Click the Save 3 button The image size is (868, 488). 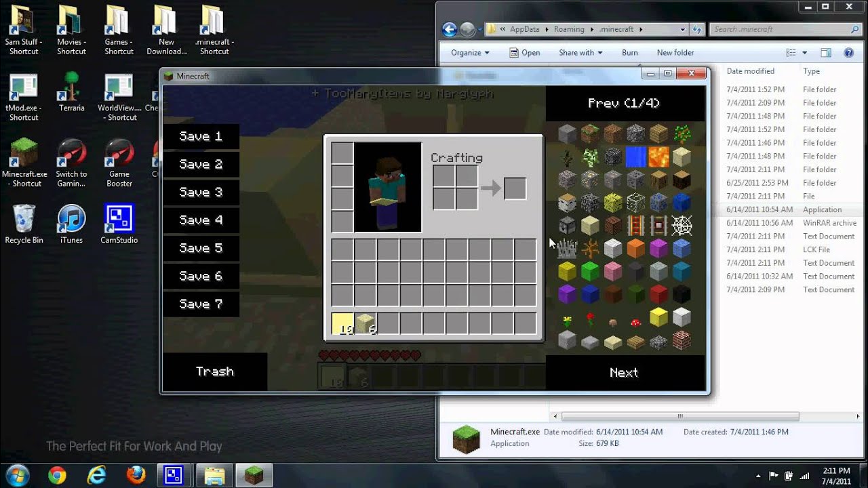point(201,192)
